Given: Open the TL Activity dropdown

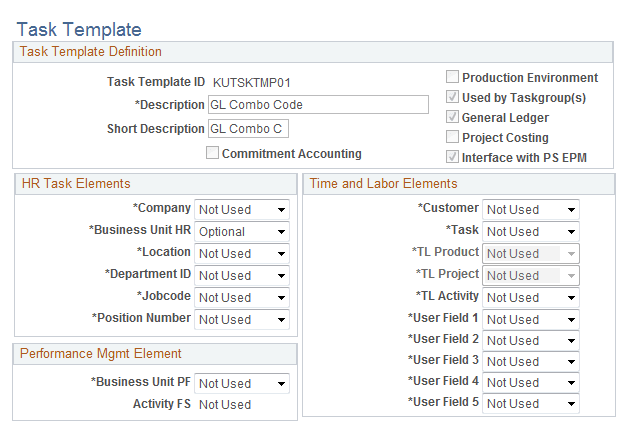Looking at the screenshot, I should [530, 298].
